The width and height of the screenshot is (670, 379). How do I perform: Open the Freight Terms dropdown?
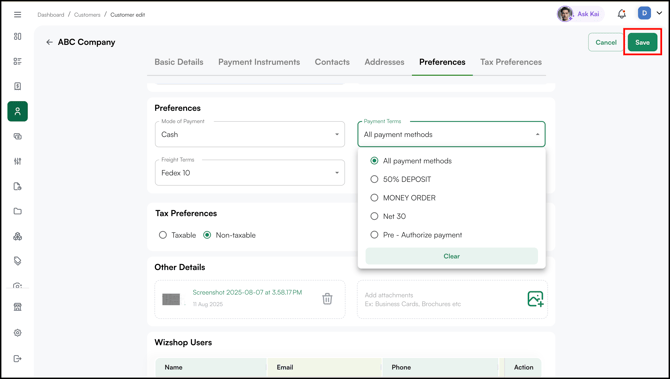(x=250, y=173)
